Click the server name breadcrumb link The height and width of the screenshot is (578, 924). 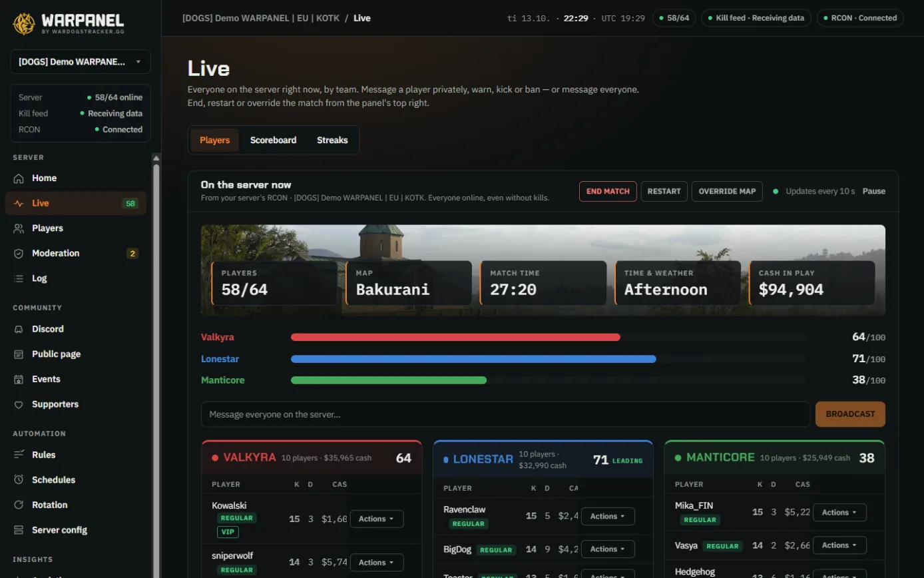[x=261, y=18]
